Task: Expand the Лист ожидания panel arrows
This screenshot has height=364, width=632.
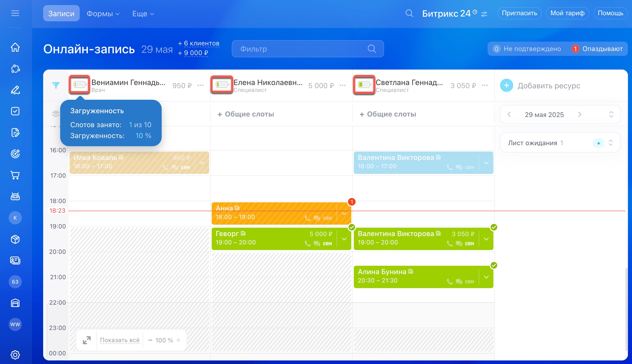Action: pos(611,143)
